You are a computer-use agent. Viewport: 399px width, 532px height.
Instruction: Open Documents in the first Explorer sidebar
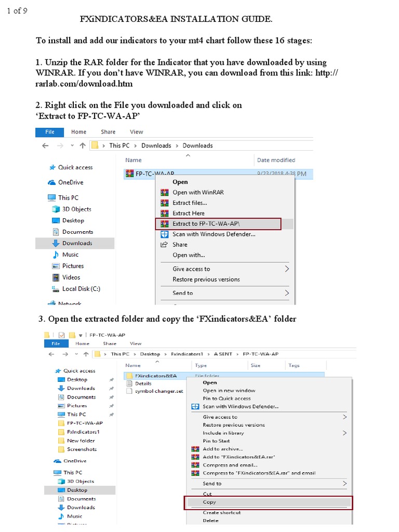pyautogui.click(x=78, y=232)
